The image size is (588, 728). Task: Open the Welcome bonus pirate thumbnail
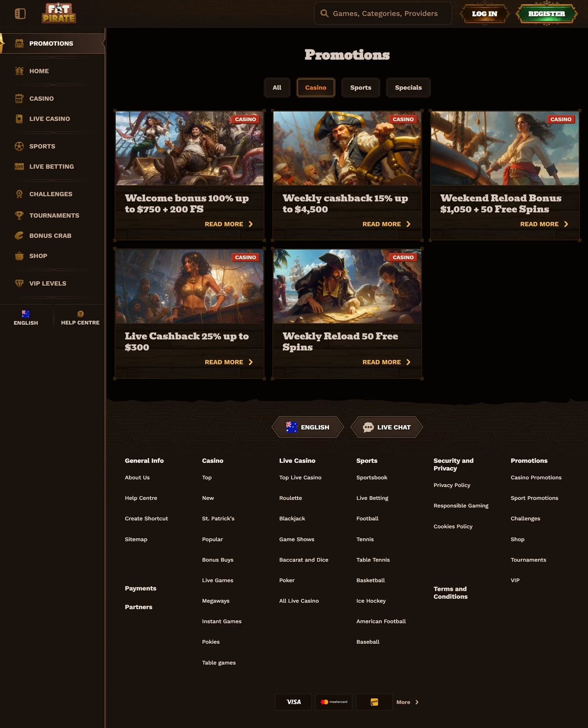point(190,148)
